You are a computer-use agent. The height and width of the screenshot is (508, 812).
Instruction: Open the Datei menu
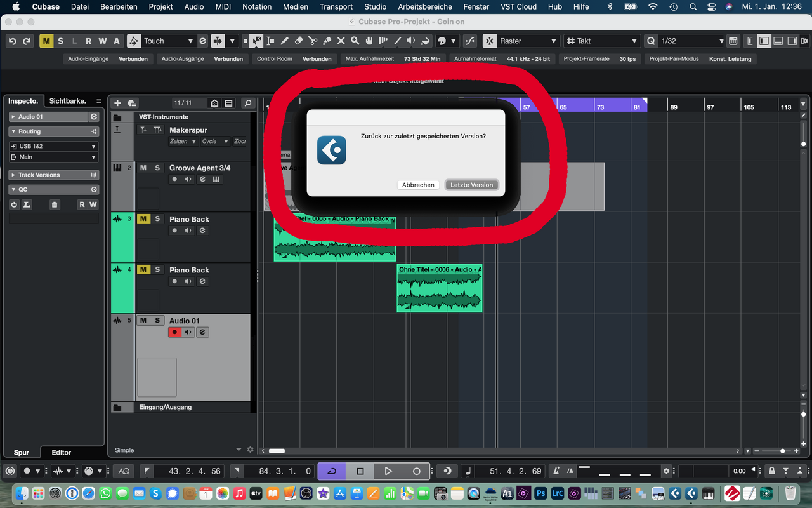click(x=80, y=6)
